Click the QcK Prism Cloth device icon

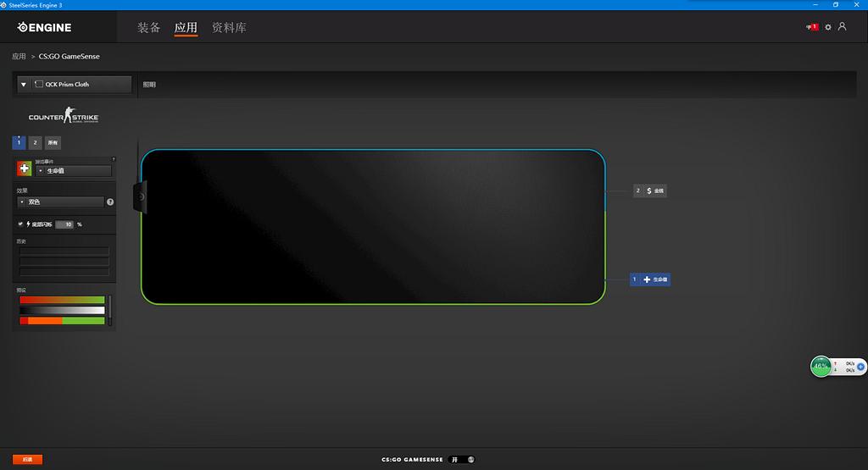point(39,84)
